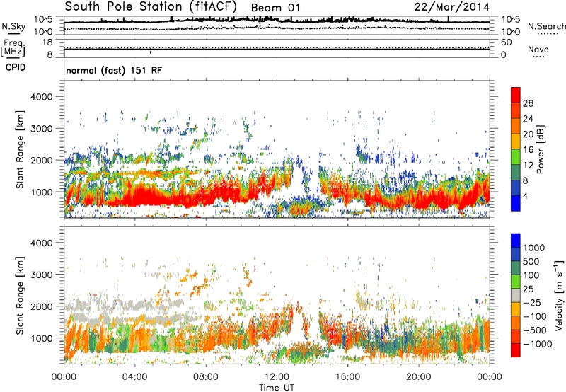Viewport: 566px width, 392px height.
Task: Click the -500 label on Velocity colorbar
Action: click(x=535, y=330)
